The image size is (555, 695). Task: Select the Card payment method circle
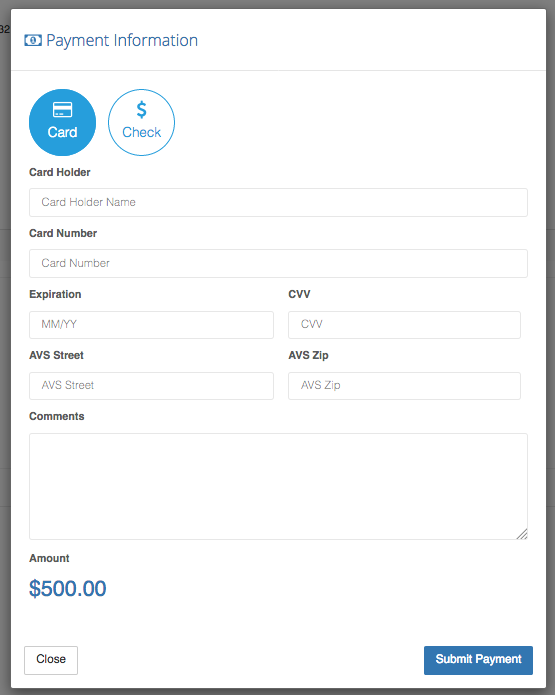pyautogui.click(x=63, y=122)
